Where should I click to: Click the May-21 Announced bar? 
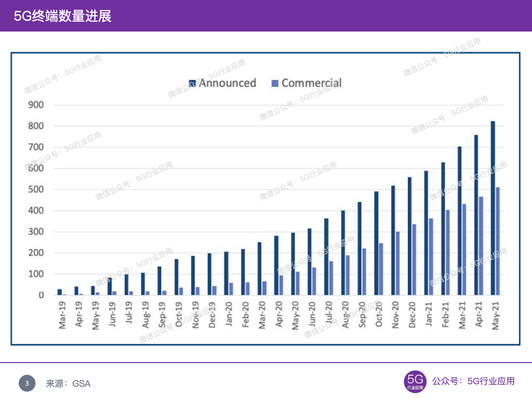[493, 208]
